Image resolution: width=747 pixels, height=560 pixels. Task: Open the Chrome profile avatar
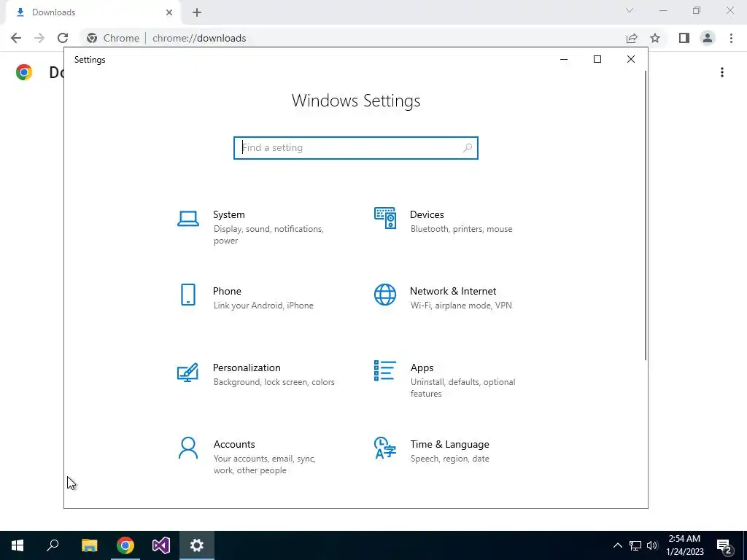pyautogui.click(x=708, y=38)
